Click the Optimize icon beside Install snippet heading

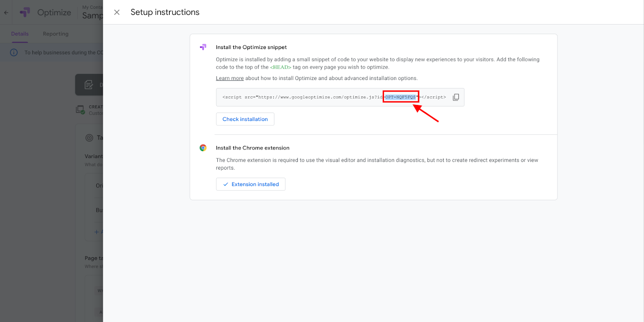click(203, 47)
